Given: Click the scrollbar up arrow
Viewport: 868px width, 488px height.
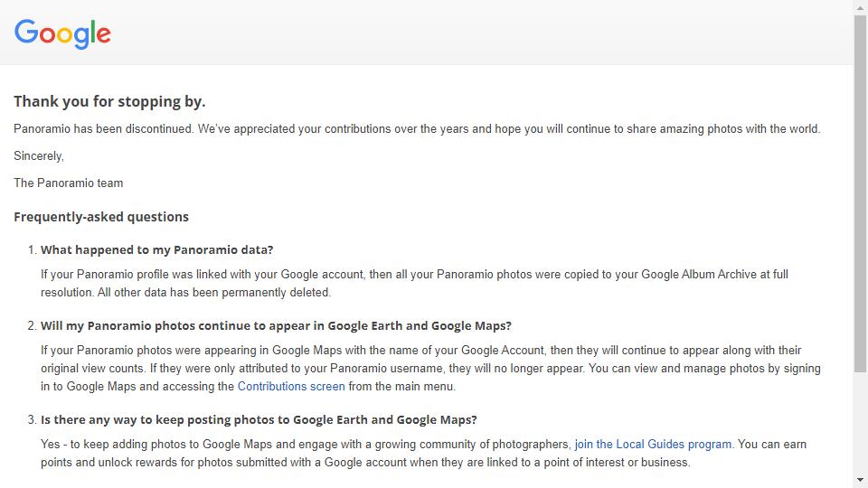Looking at the screenshot, I should (860, 7).
